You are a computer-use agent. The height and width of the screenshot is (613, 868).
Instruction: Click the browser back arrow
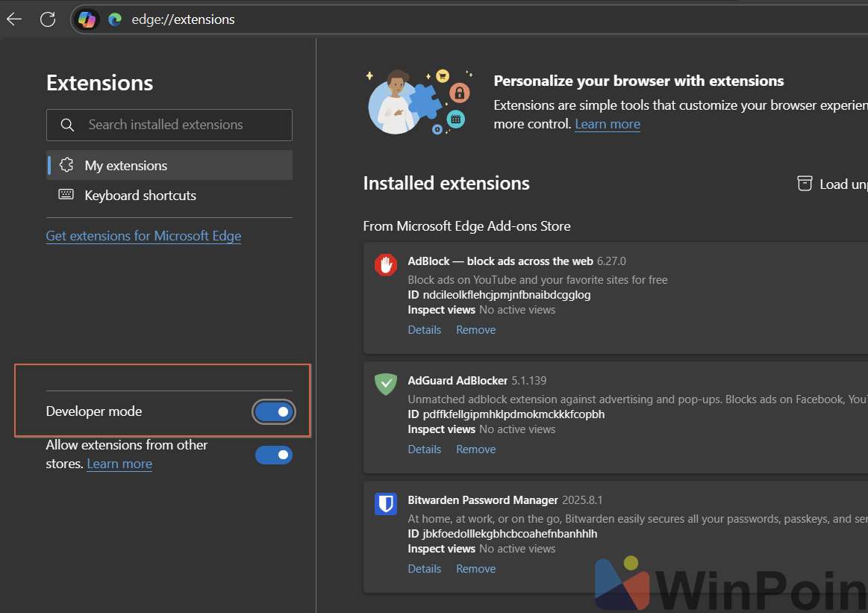[x=14, y=19]
